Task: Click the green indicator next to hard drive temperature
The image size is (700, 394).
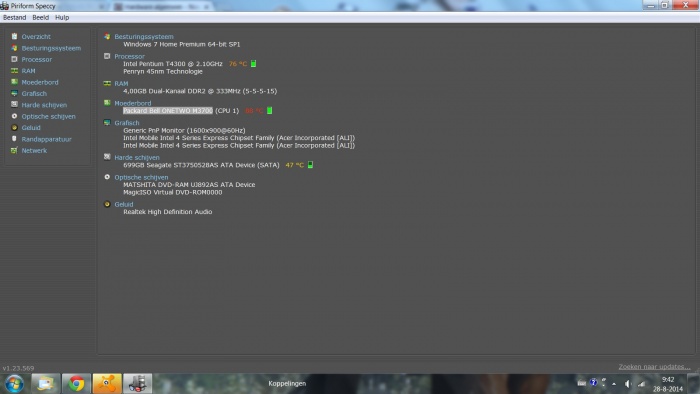Action: [310, 165]
